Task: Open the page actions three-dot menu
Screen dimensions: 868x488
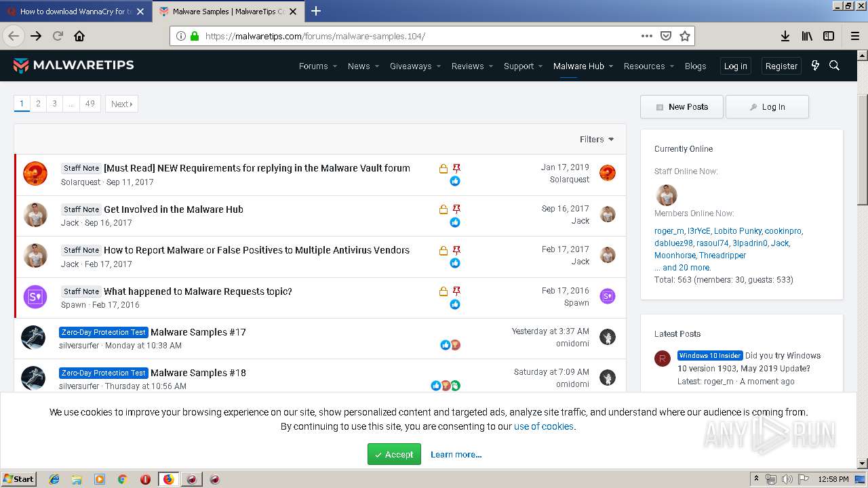Action: (647, 36)
